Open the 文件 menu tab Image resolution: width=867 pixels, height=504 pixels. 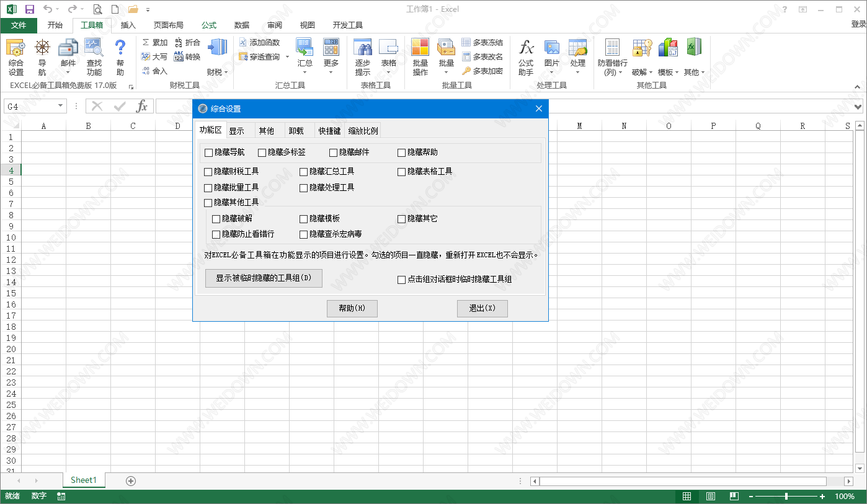pos(19,25)
